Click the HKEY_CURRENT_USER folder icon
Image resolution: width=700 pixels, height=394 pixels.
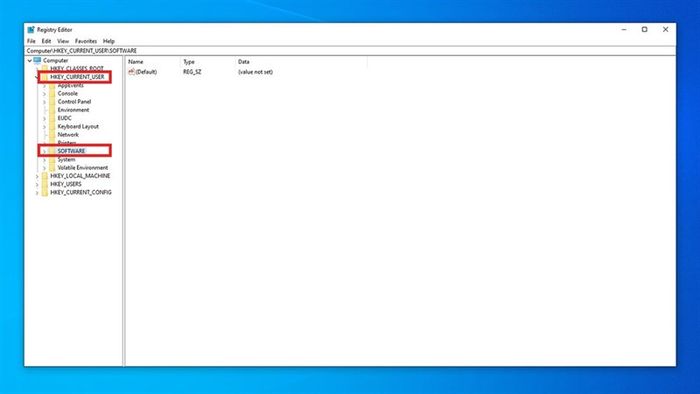[45, 77]
